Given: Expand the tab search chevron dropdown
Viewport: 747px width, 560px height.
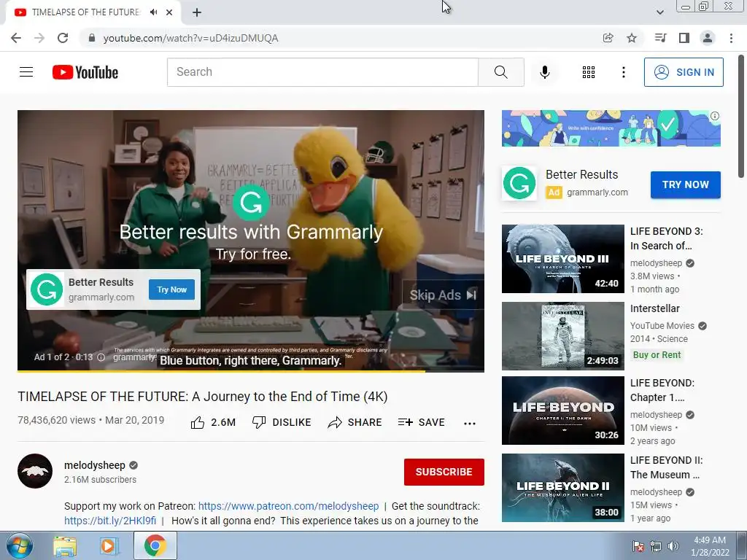Looking at the screenshot, I should pyautogui.click(x=659, y=12).
